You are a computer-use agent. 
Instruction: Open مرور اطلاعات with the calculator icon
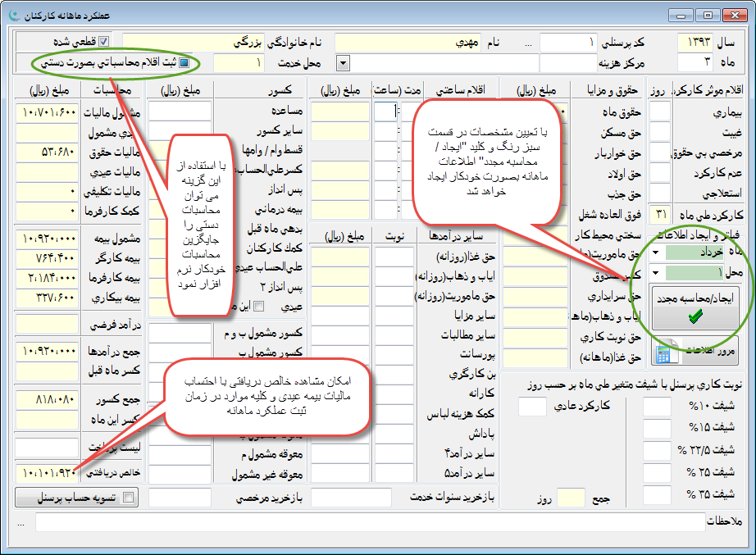tap(683, 350)
